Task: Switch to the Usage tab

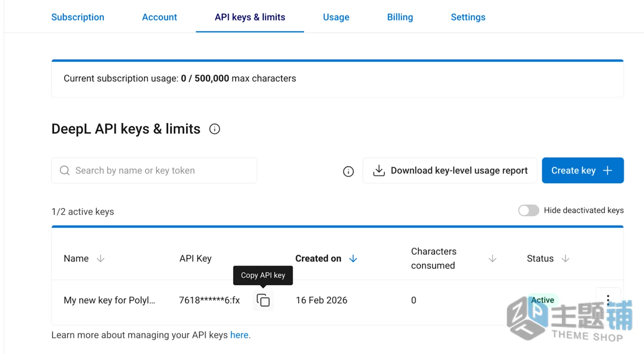Action: 336,17
